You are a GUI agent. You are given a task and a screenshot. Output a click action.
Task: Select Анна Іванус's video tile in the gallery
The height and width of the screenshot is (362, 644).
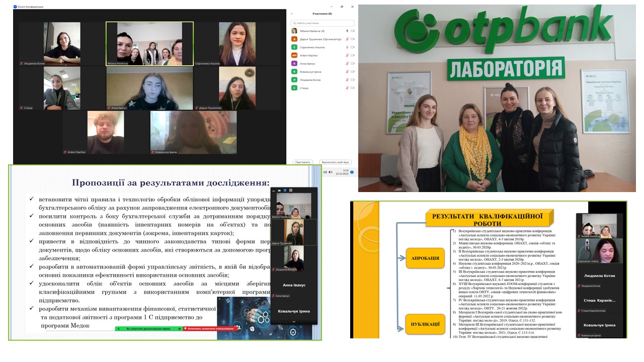(x=150, y=88)
